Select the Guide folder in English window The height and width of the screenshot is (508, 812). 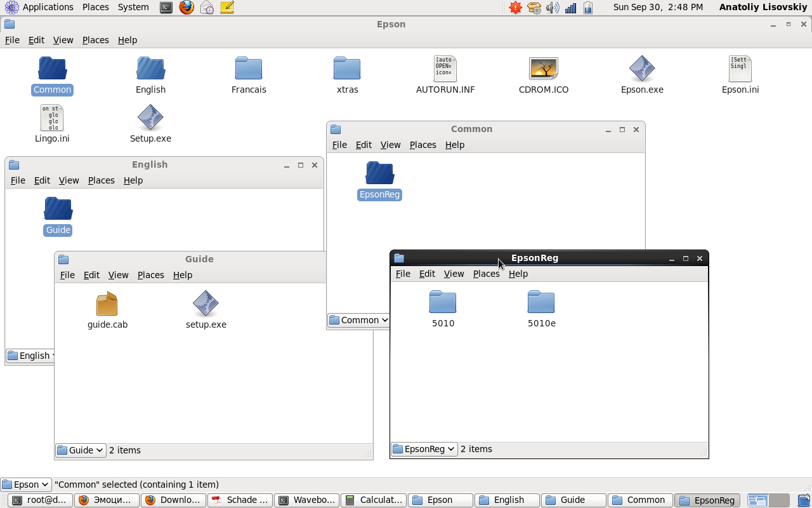pyautogui.click(x=58, y=209)
